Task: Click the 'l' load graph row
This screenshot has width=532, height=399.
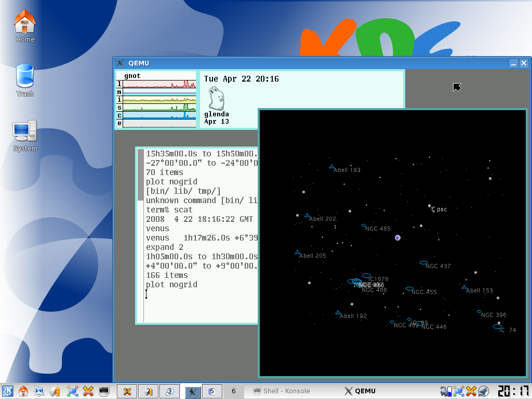Action: point(156,84)
